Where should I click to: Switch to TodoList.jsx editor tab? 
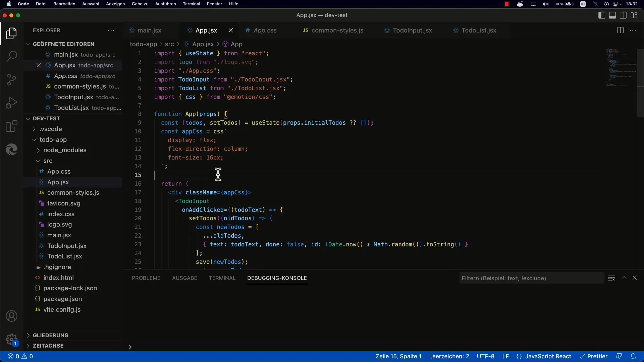coord(479,30)
